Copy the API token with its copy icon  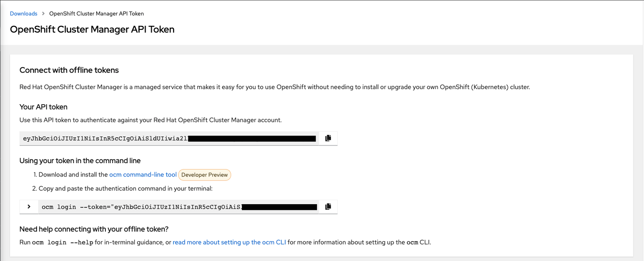[x=328, y=138]
